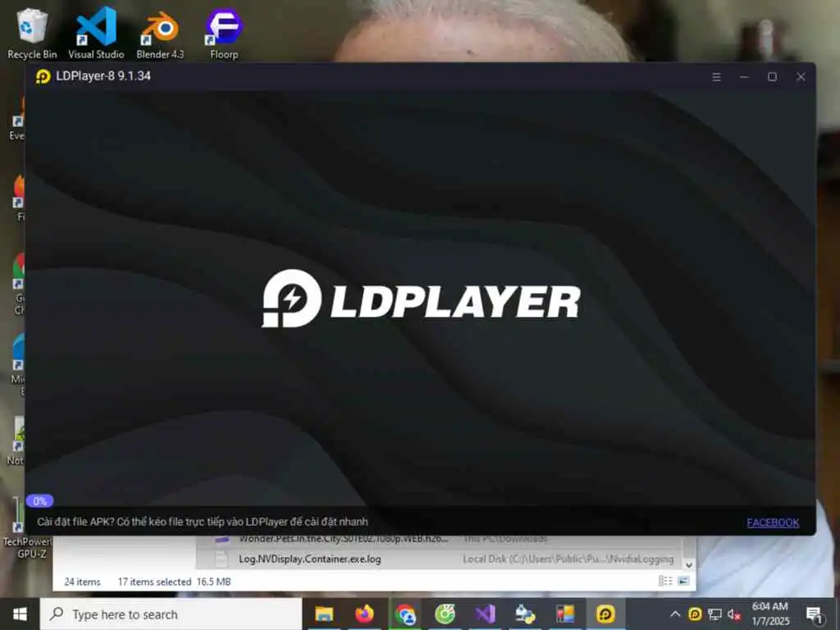Show hidden system tray icons
The image size is (840, 630).
click(676, 614)
